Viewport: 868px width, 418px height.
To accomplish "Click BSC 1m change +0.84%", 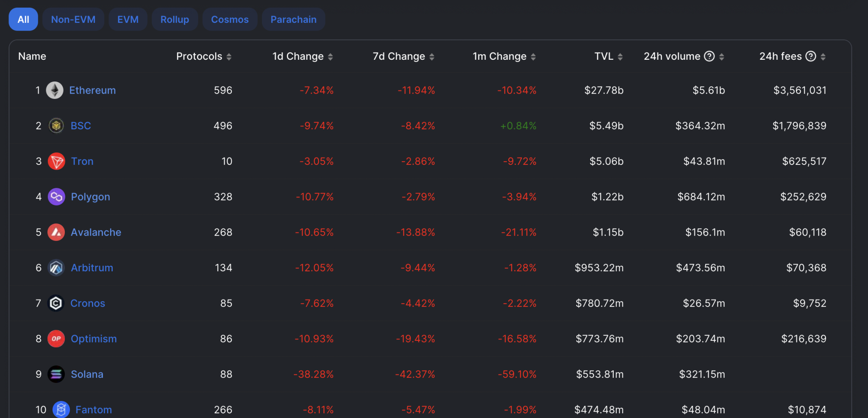I will [x=518, y=126].
